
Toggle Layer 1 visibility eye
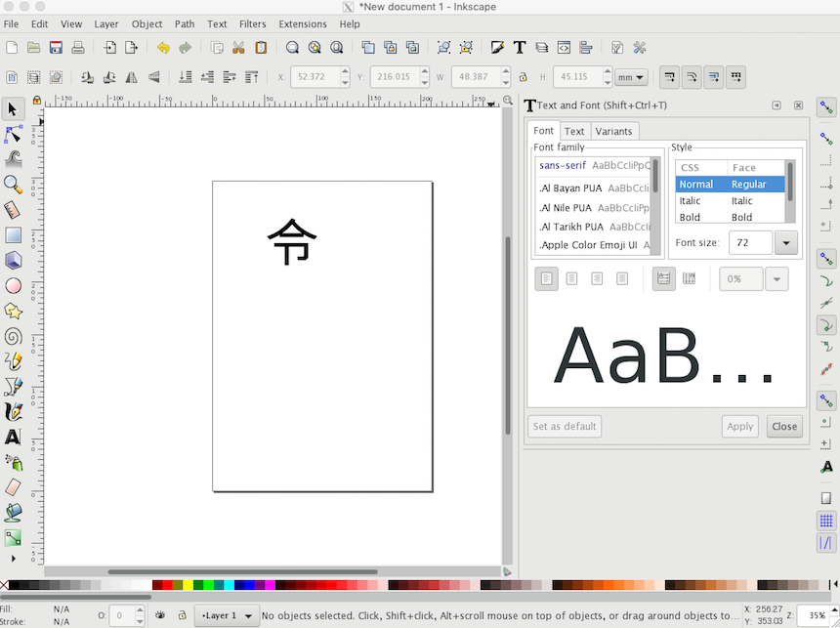[159, 615]
